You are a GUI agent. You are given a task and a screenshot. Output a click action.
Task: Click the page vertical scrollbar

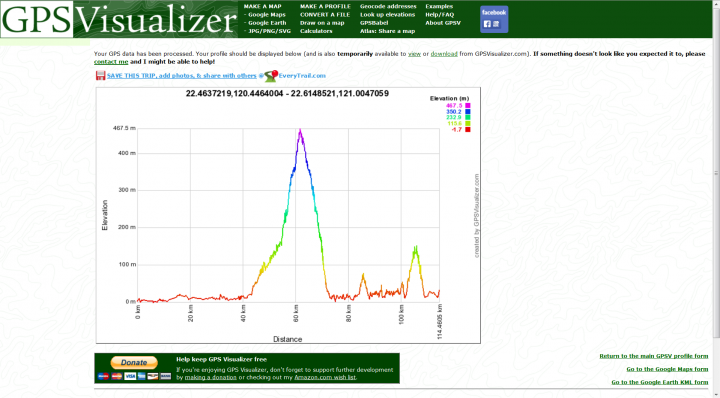tap(716, 174)
